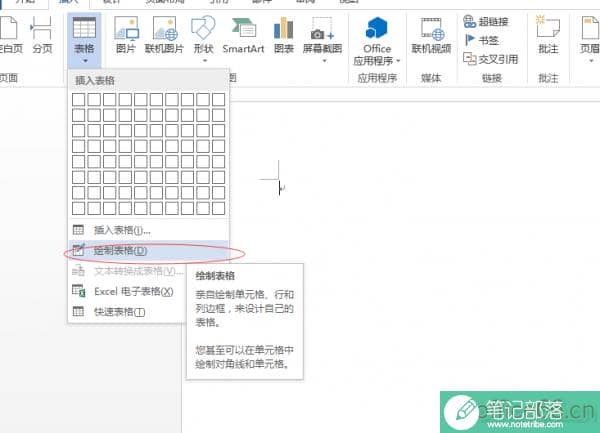Insert 联机视频 online video

click(x=431, y=35)
